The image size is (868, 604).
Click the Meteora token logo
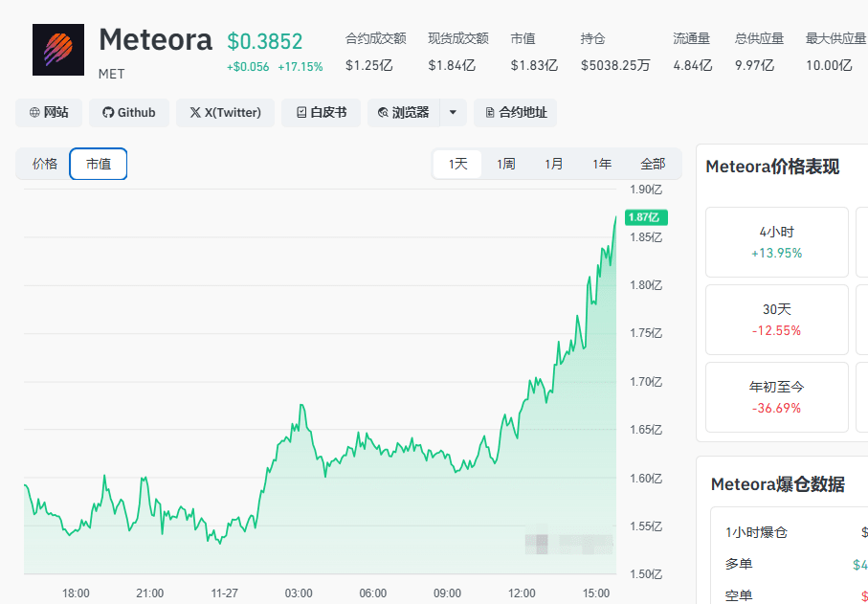(57, 50)
